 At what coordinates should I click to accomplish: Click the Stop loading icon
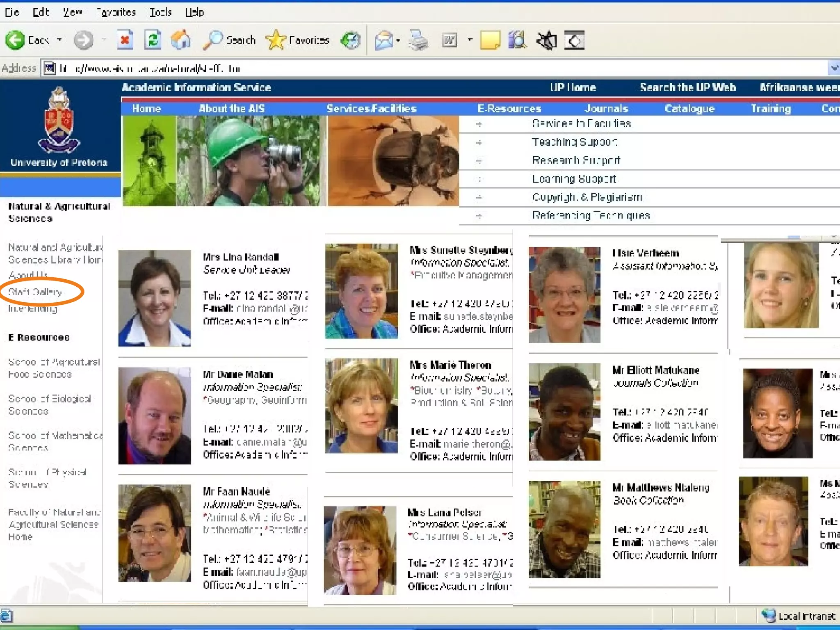tap(125, 40)
